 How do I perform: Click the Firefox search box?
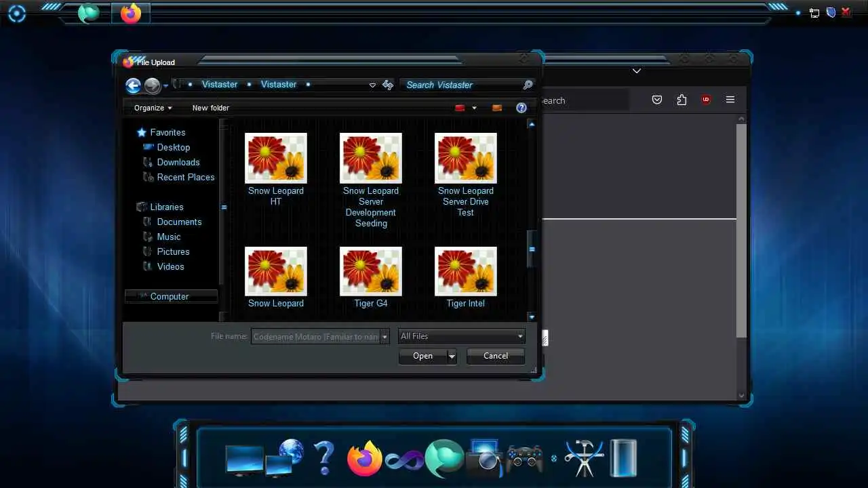pos(585,100)
